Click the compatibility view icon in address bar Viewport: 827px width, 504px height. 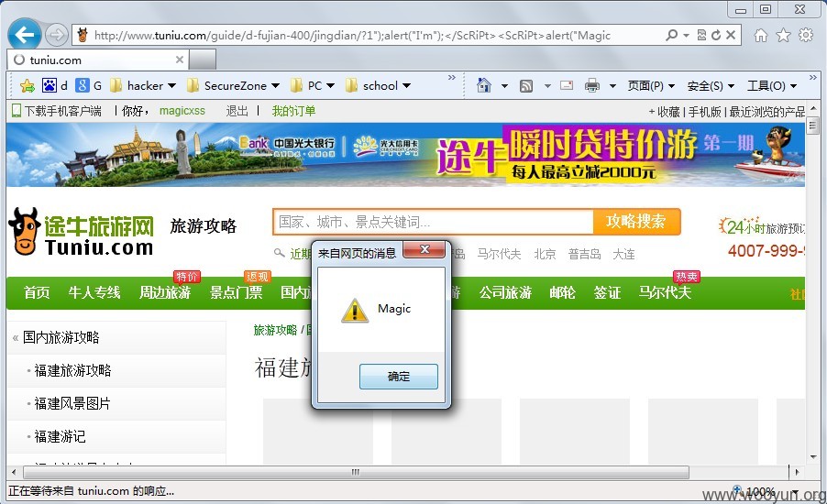701,36
